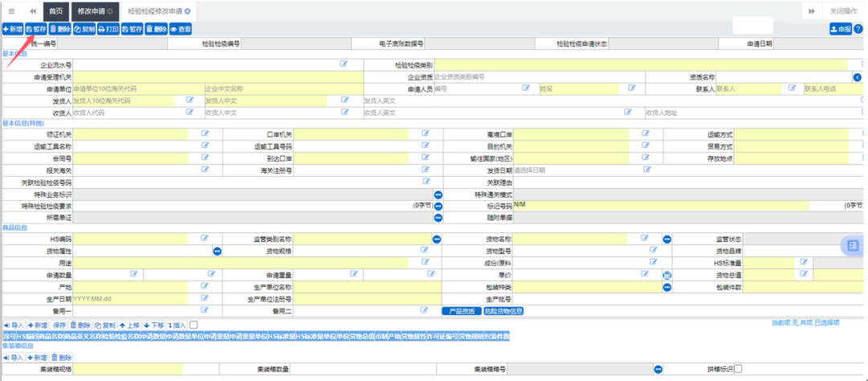Click the edit icon for 领证机关
Viewport: 868px width, 381px height.
(205, 133)
